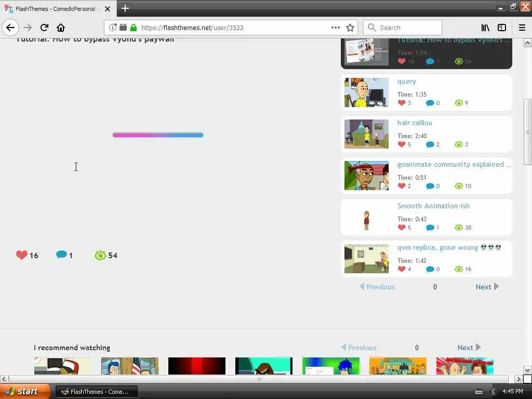Click heart icon on 'hair caillou' card
Screen dimensions: 532x399
coord(402,144)
